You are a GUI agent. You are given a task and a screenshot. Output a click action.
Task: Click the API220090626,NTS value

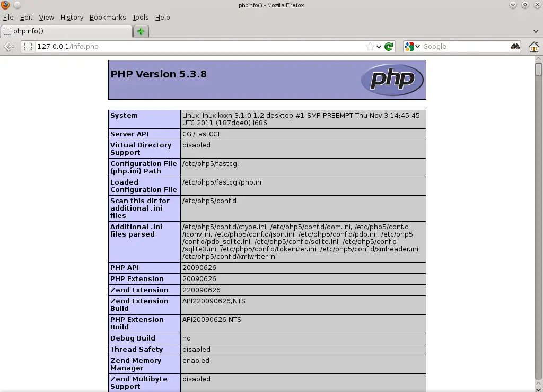pyautogui.click(x=214, y=301)
